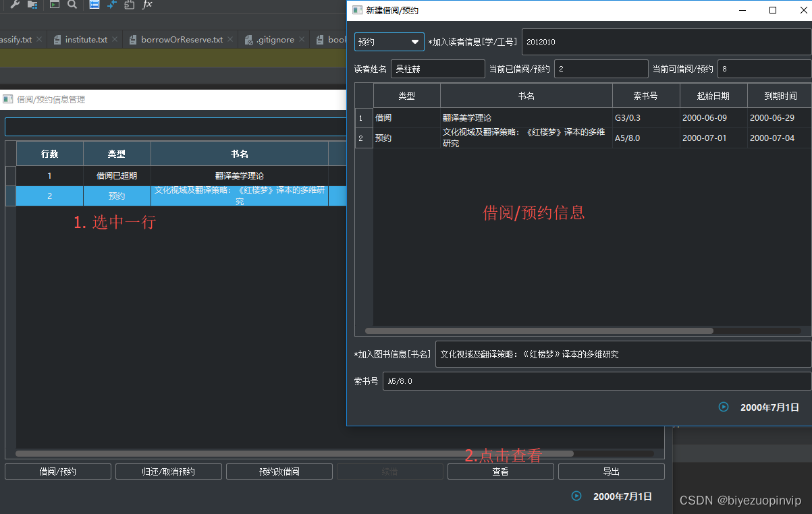Switch to the institute.txt tab
The image size is (812, 514).
tap(86, 40)
